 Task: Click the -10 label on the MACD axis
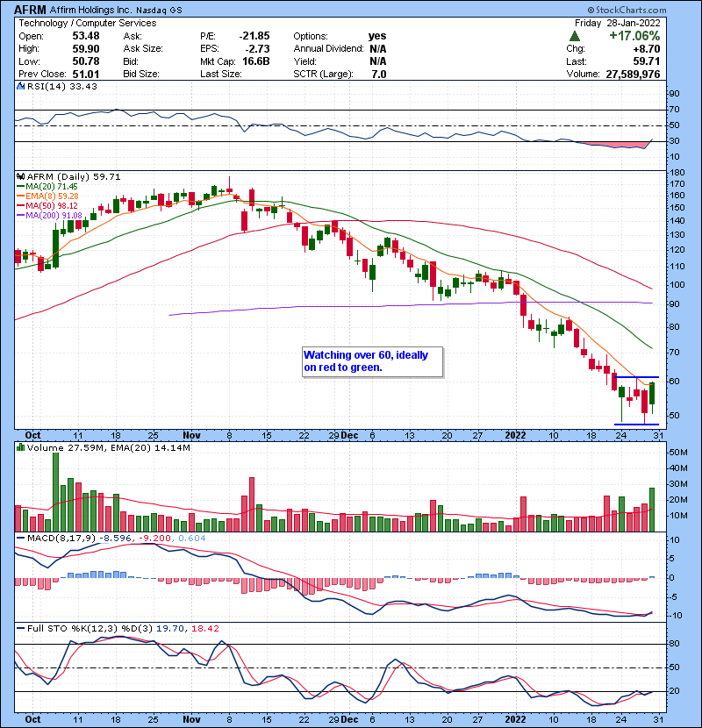click(x=676, y=616)
